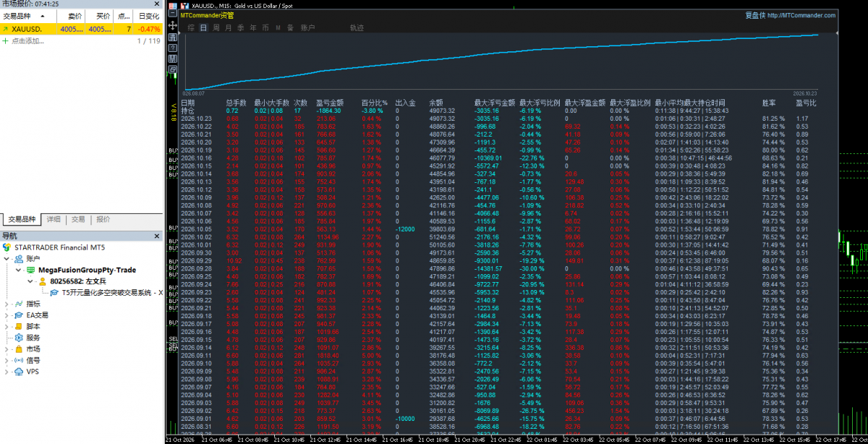
Task: Click the 脚本 scripts scroll icon
Action: 18,326
